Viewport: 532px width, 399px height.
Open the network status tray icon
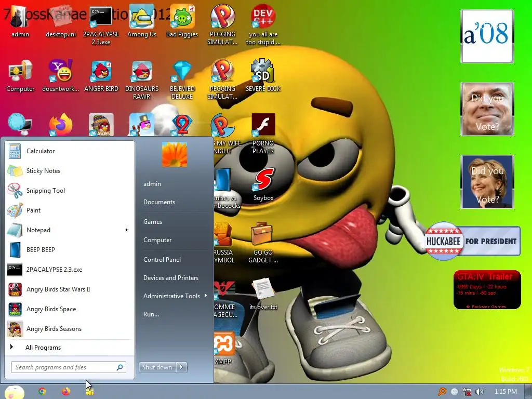click(467, 392)
